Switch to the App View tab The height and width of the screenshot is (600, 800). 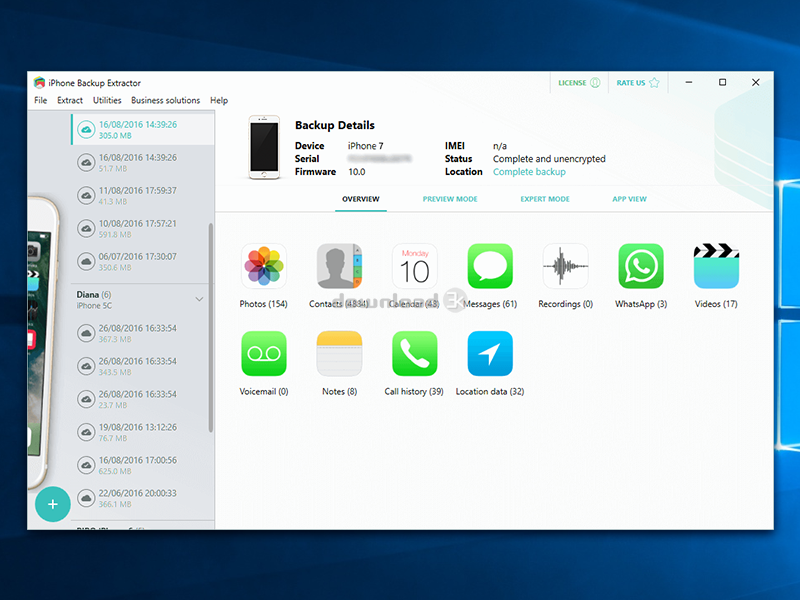point(629,199)
